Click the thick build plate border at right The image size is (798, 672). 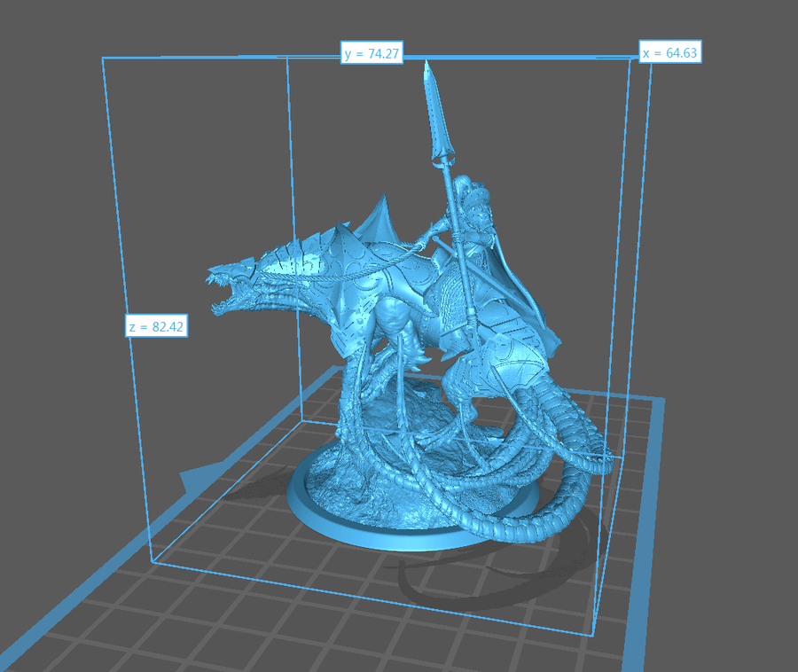(x=651, y=532)
